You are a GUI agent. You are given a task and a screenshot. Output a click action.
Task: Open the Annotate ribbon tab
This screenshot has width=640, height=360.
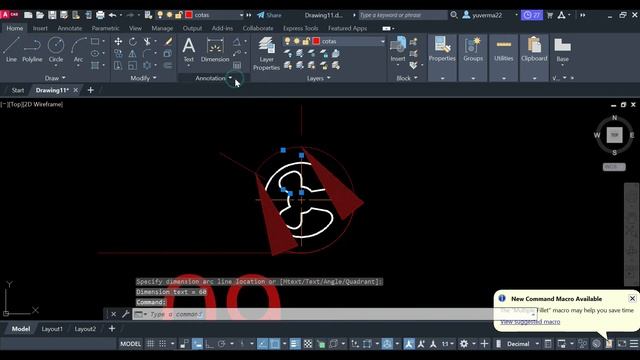click(70, 28)
